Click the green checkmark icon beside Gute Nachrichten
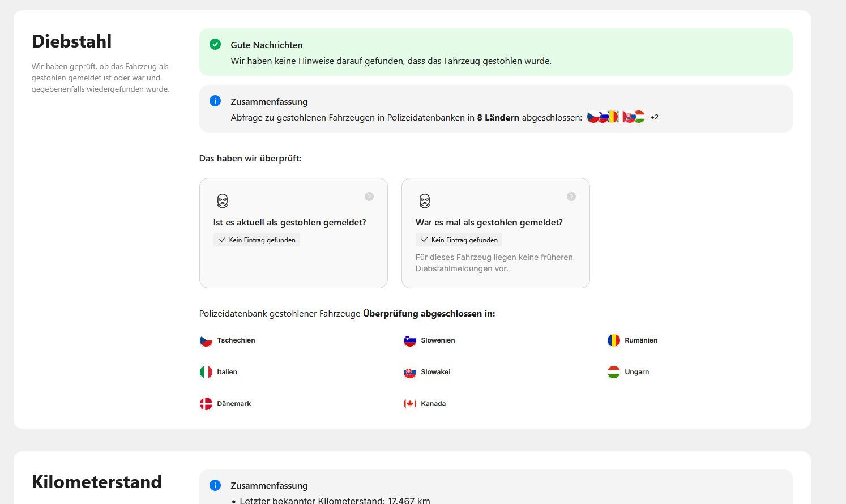Viewport: 846px width, 504px height. (x=215, y=44)
